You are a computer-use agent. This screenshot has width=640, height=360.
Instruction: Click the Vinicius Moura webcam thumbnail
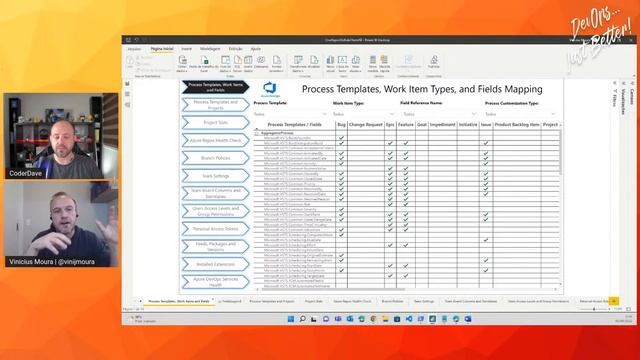coord(61,224)
